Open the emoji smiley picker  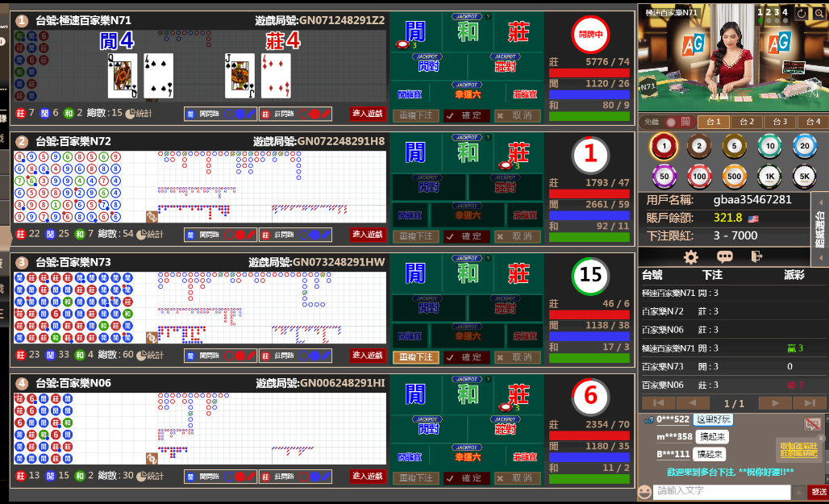tap(644, 491)
